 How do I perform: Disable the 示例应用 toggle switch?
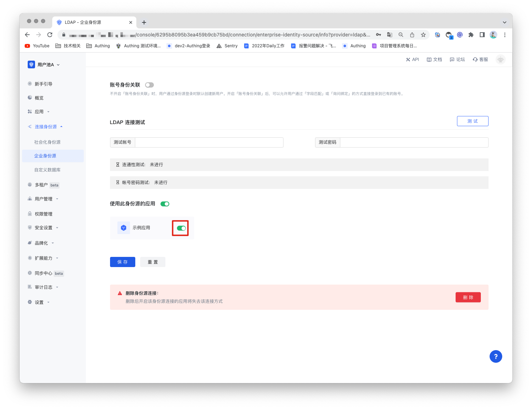tap(181, 228)
